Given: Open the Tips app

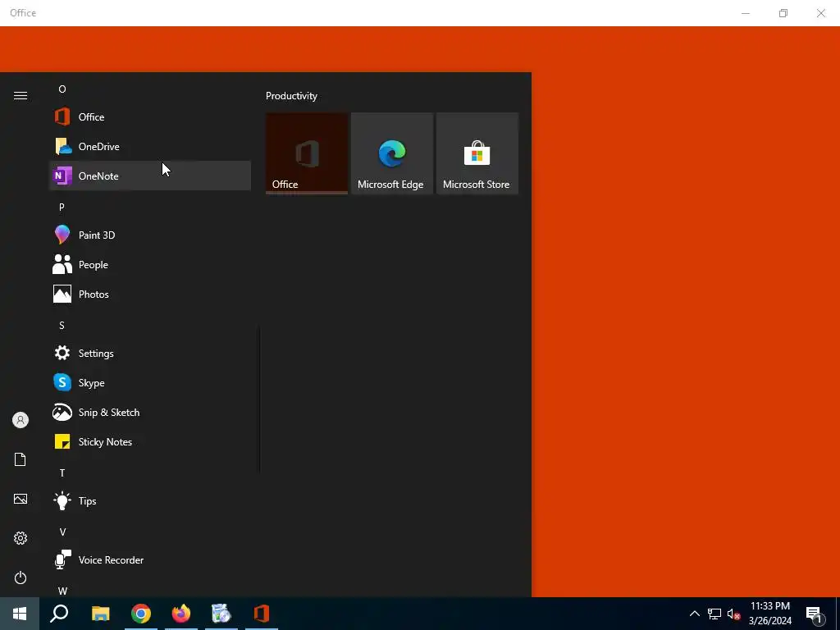Looking at the screenshot, I should [x=150, y=501].
